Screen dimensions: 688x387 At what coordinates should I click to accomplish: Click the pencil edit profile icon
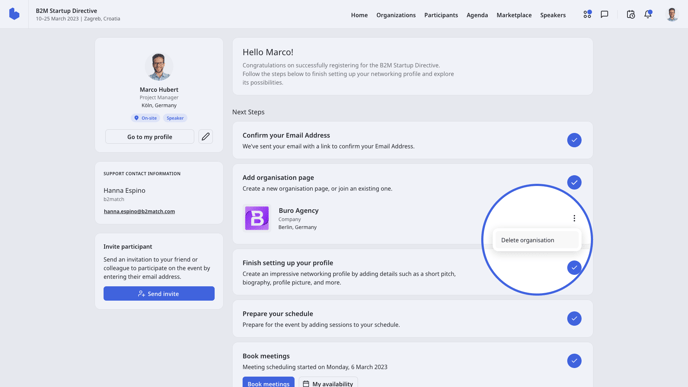(205, 136)
